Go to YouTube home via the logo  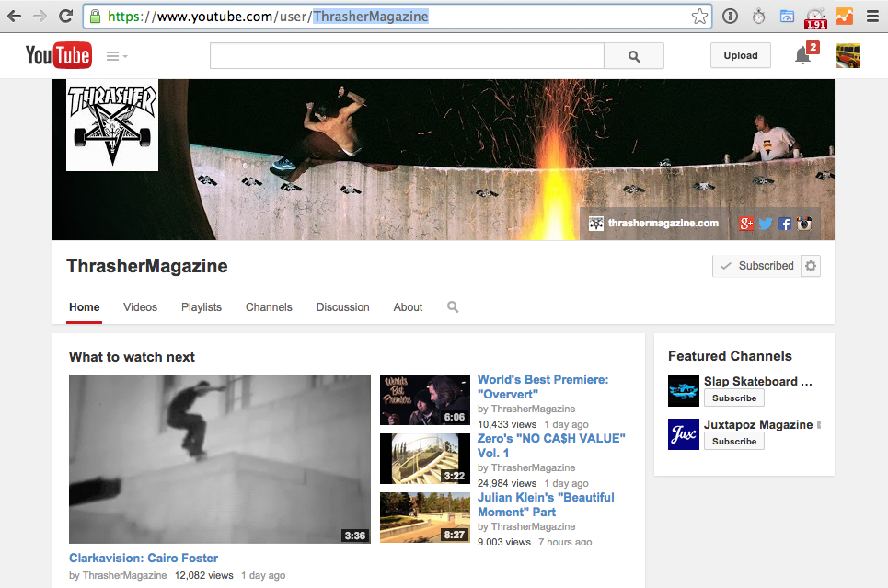click(58, 55)
